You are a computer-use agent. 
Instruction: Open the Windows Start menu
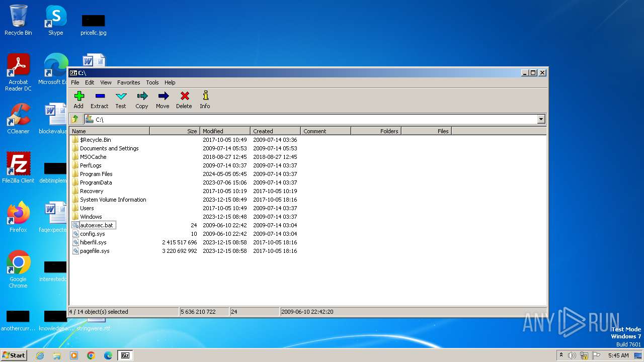(14, 355)
